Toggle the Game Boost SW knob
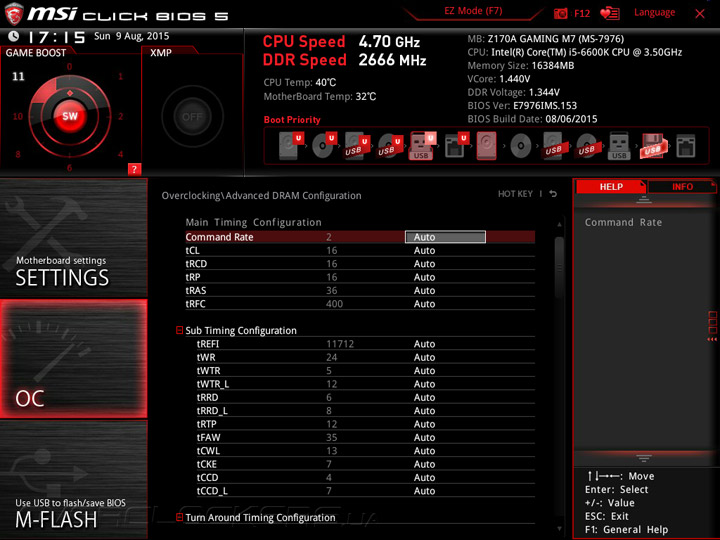 [x=70, y=116]
